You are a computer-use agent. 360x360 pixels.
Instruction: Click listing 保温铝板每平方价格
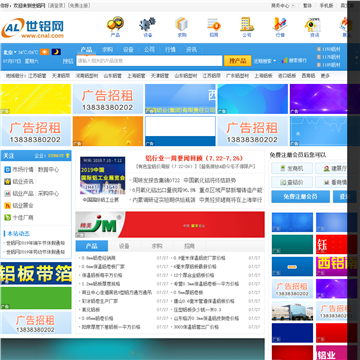coord(102,275)
